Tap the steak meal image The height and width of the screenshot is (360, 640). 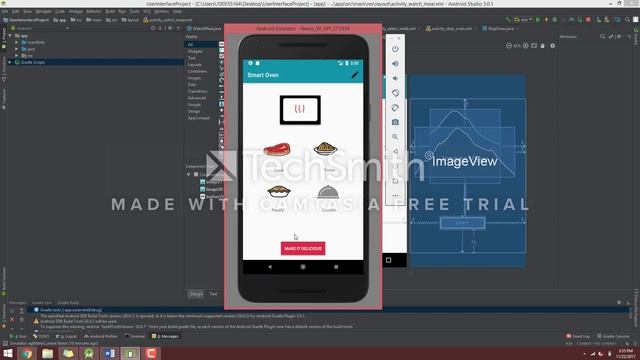click(277, 149)
